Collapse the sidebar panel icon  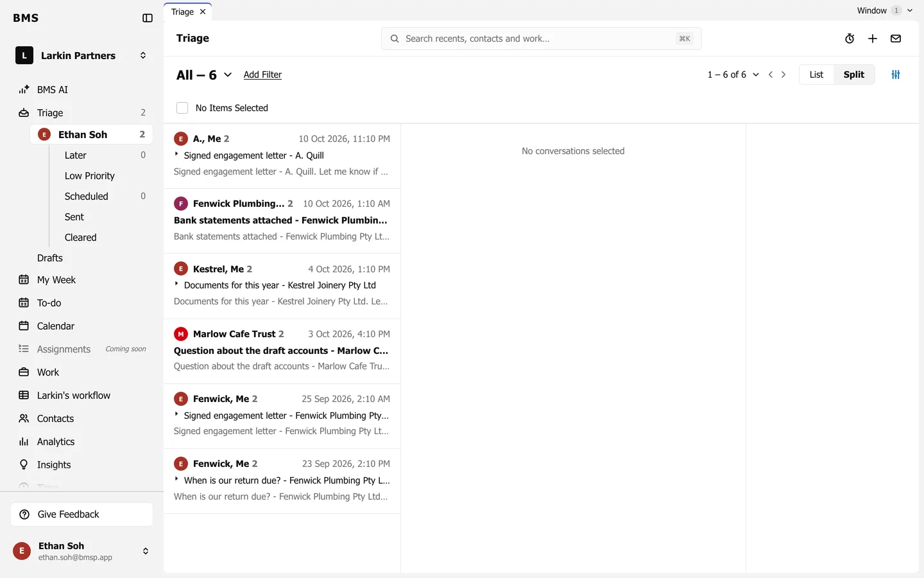[148, 18]
